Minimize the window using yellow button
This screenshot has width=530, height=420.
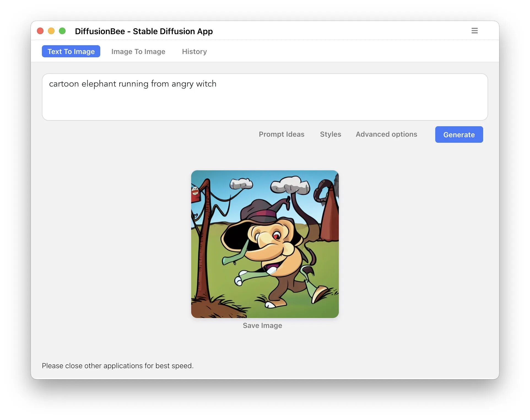(x=51, y=31)
